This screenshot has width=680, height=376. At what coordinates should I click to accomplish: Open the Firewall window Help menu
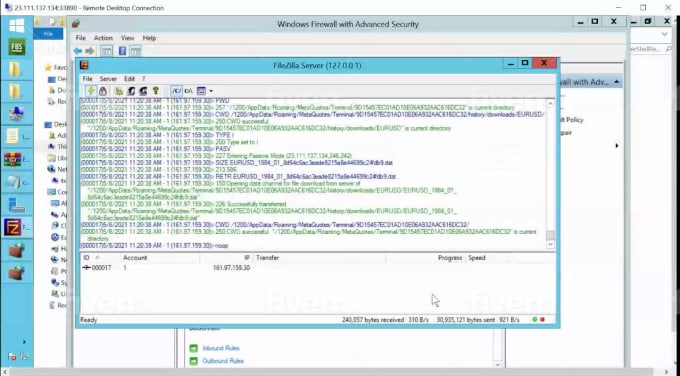coord(149,38)
